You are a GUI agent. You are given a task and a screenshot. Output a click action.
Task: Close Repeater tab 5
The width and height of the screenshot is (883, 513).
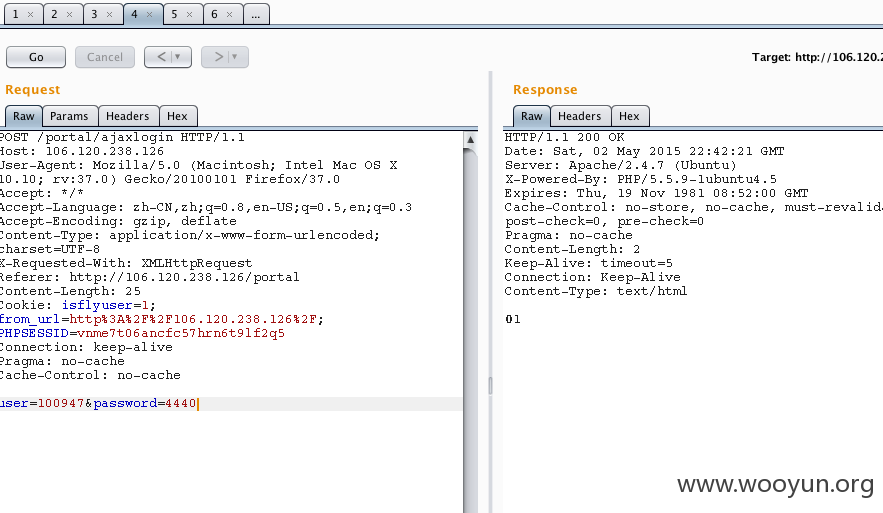pos(189,15)
